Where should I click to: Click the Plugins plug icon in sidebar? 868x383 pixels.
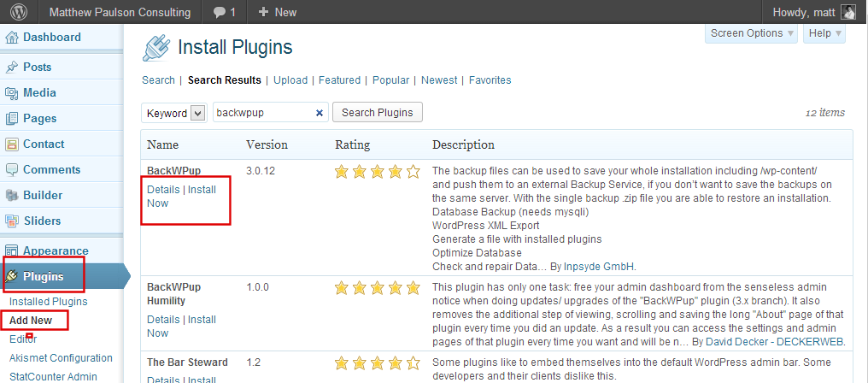[12, 276]
